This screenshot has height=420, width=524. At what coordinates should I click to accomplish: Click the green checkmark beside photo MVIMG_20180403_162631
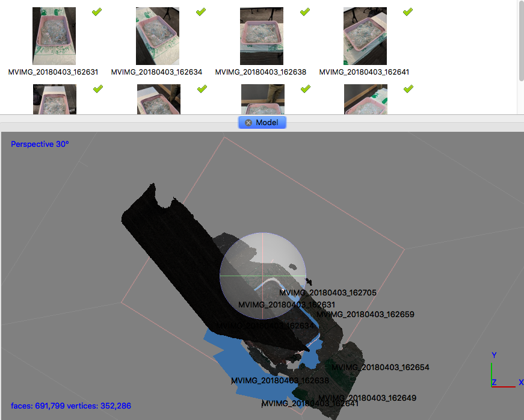pyautogui.click(x=97, y=12)
